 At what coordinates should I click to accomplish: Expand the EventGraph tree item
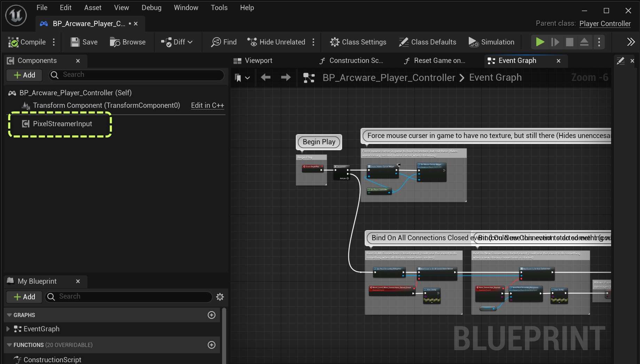coord(8,329)
